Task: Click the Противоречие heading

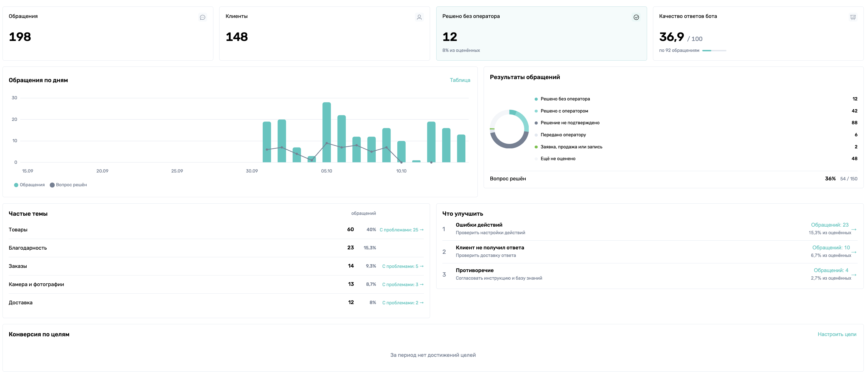Action: [474, 270]
